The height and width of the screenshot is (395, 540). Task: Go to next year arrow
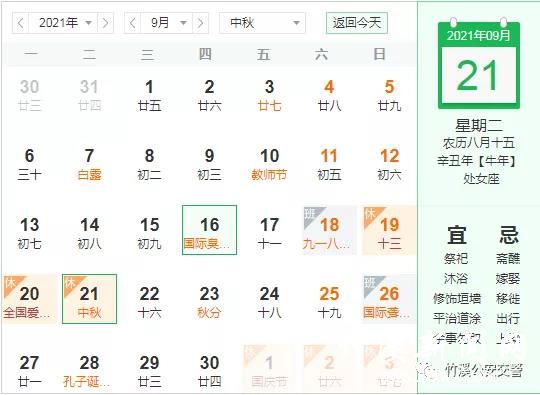(105, 23)
